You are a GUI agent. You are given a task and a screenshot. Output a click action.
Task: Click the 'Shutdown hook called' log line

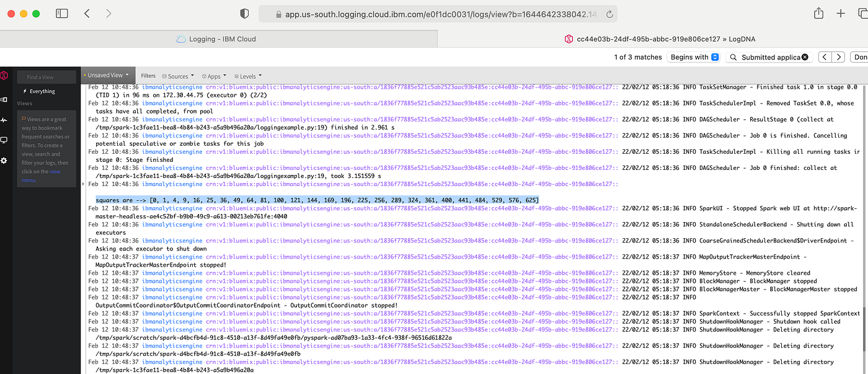point(770,321)
